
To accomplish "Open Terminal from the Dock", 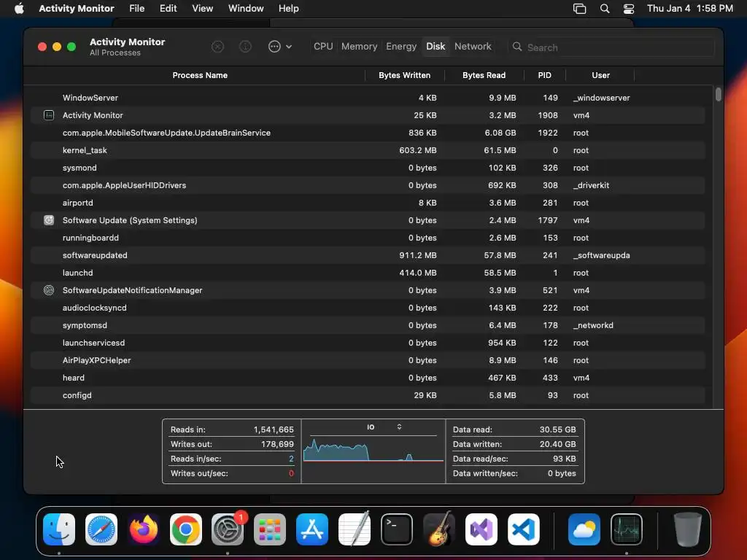I will point(397,529).
